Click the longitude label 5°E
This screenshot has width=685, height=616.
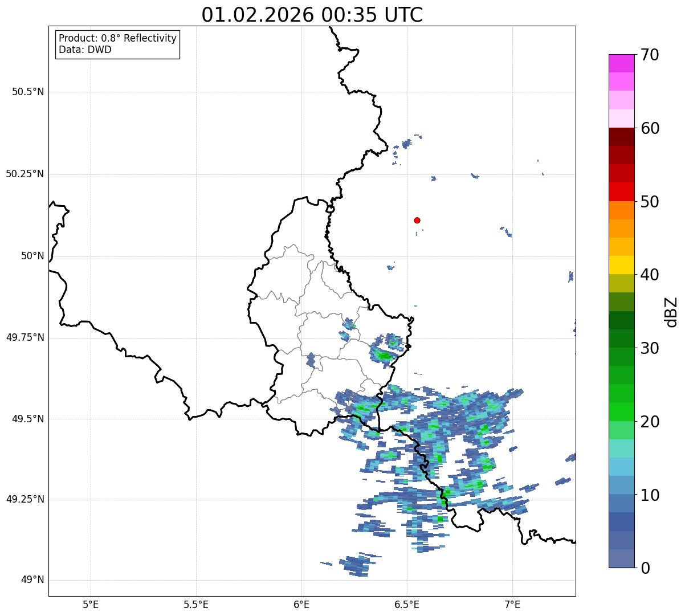91,604
